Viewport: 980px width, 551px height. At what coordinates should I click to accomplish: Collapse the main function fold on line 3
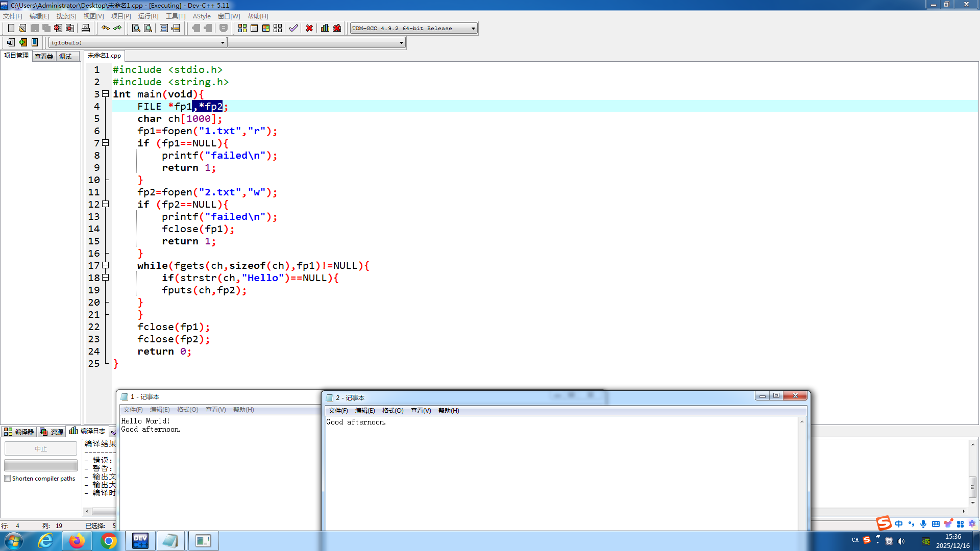pyautogui.click(x=106, y=94)
